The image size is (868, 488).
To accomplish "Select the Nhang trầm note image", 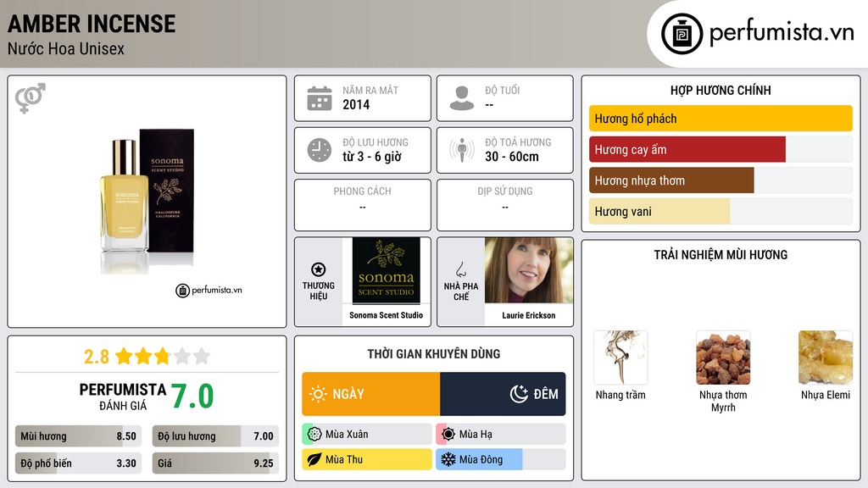I will click(620, 358).
